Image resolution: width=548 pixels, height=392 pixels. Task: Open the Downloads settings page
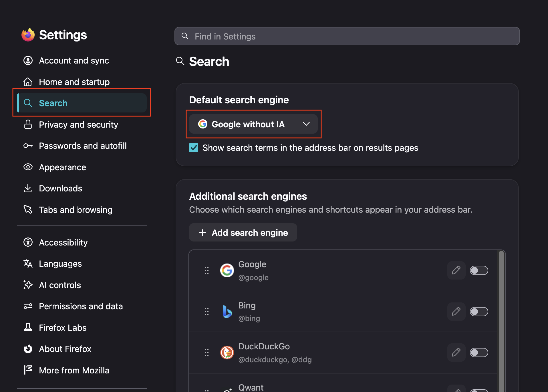coord(82,188)
